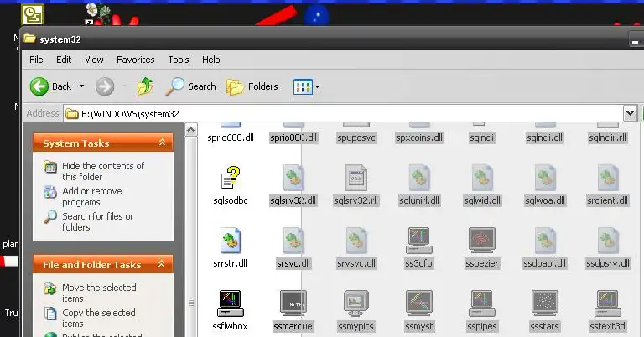
Task: Click the spupdsvc file name
Action: [x=356, y=137]
